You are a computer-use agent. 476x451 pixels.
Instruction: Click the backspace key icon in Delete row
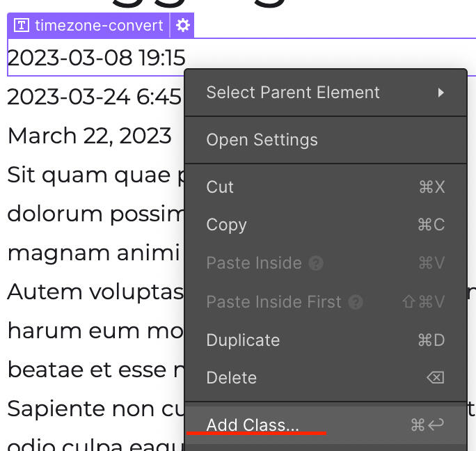point(435,378)
